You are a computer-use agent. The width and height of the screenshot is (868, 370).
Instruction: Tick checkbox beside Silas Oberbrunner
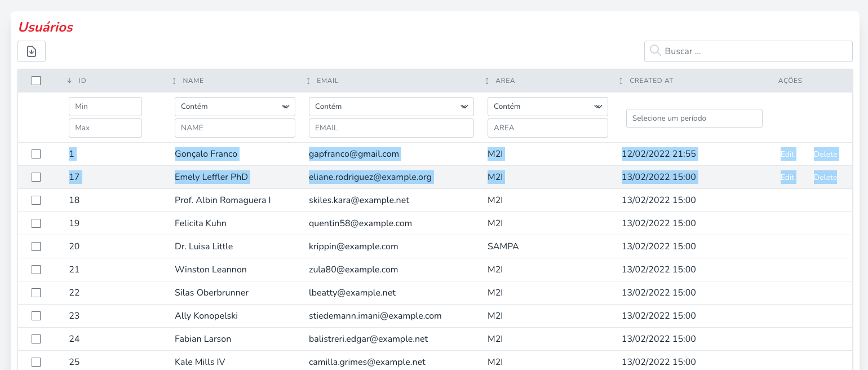36,293
